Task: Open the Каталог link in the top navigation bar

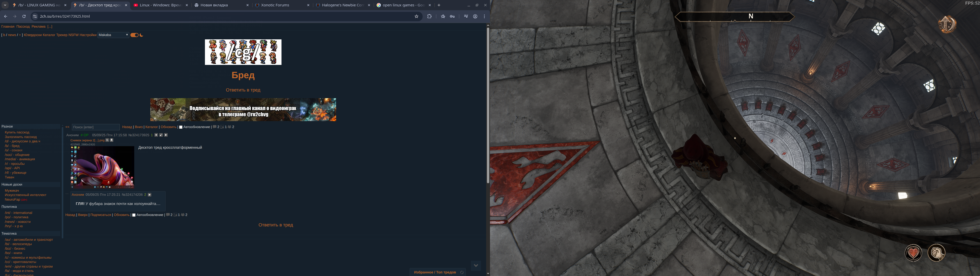Action: click(49, 35)
